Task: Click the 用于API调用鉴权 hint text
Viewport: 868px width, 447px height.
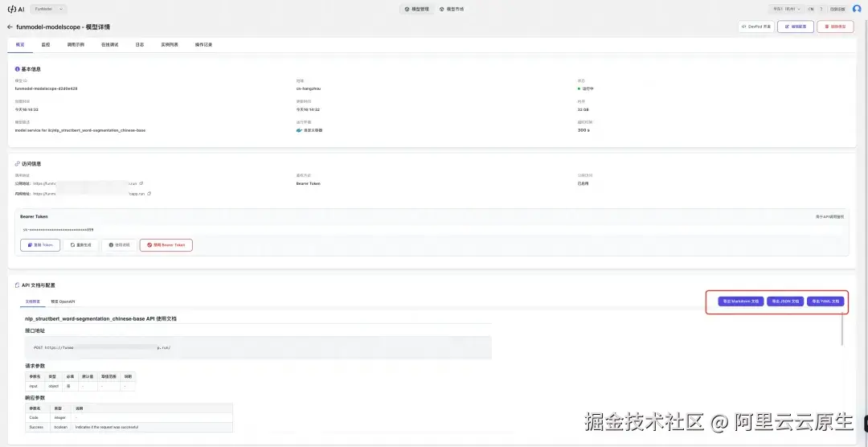Action: (x=829, y=216)
